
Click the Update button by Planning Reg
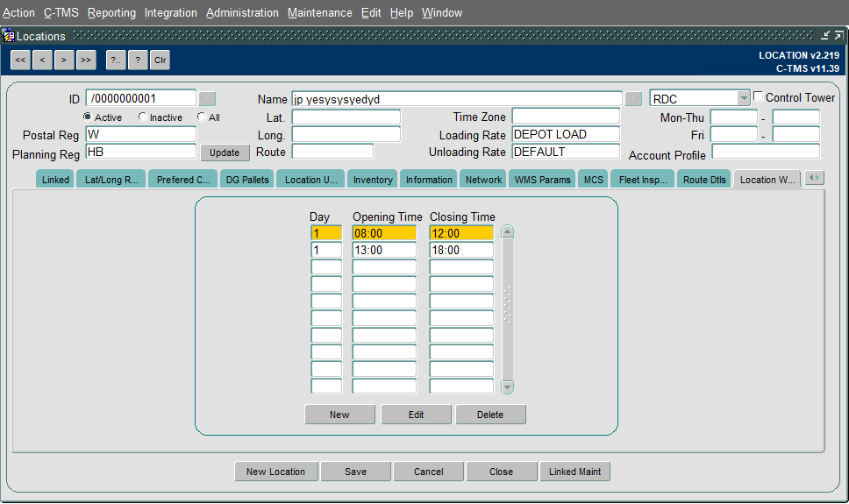(x=225, y=153)
